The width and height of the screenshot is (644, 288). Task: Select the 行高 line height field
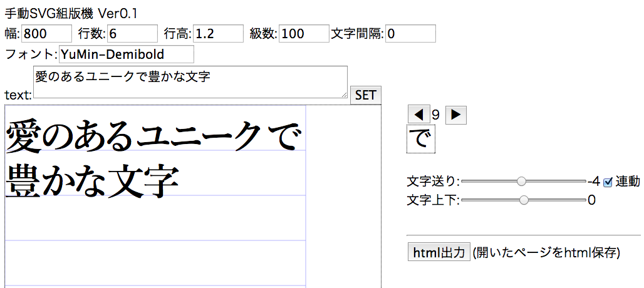coord(218,34)
